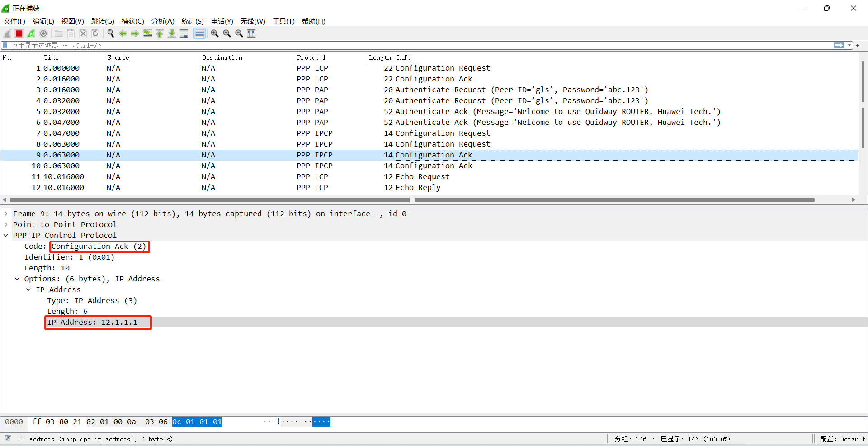Viewport: 868px width, 446px height.
Task: Save the capture file from the toolbar
Action: click(71, 33)
